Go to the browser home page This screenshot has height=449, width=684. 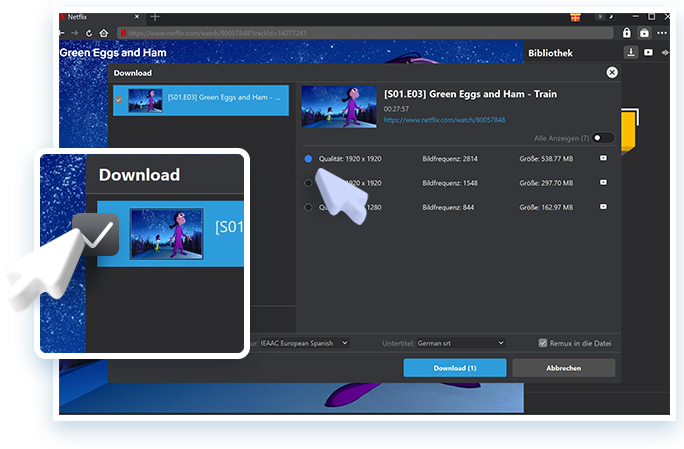104,33
